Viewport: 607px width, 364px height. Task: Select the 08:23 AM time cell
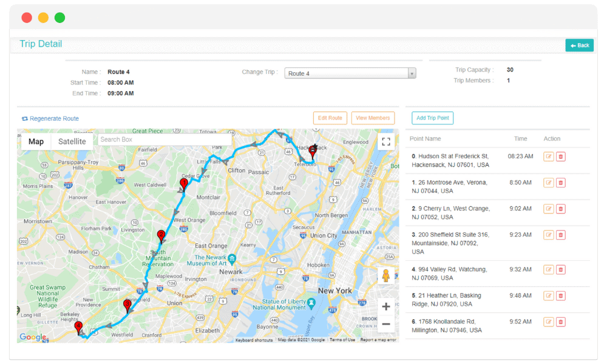[520, 157]
